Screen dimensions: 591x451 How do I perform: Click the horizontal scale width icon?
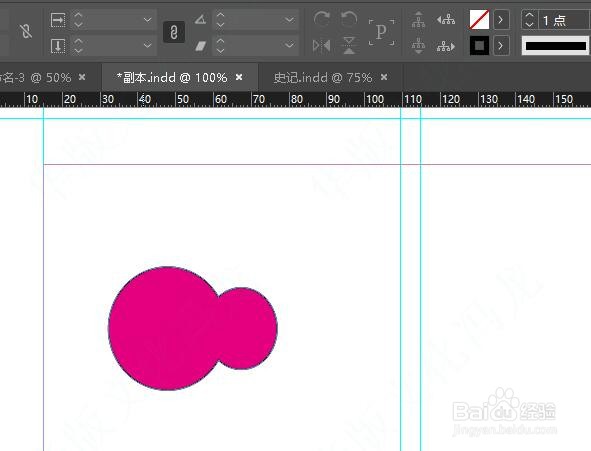click(58, 20)
